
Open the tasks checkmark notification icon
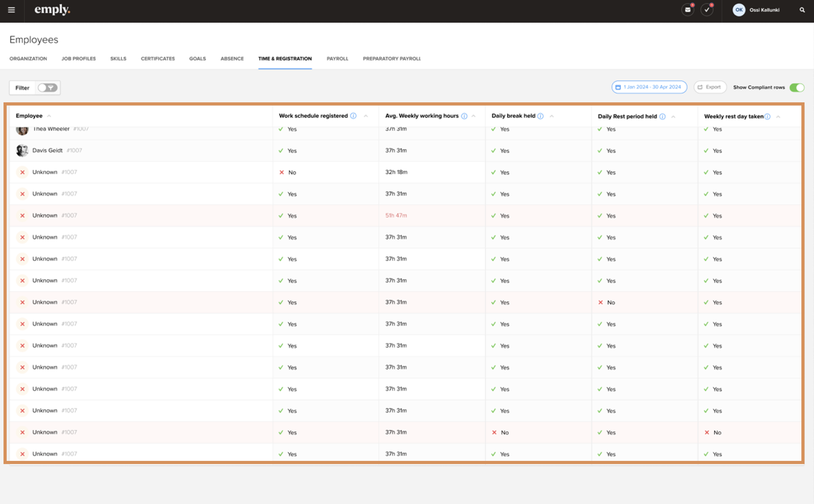[707, 10]
